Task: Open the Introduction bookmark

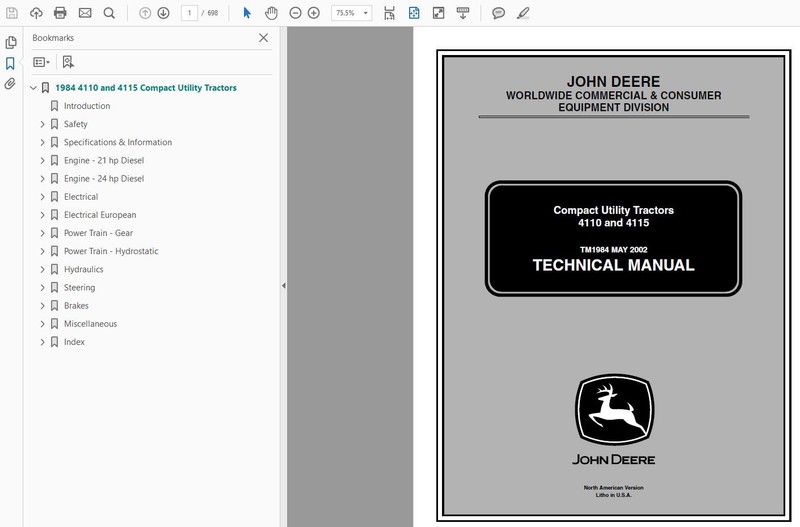Action: pyautogui.click(x=87, y=106)
